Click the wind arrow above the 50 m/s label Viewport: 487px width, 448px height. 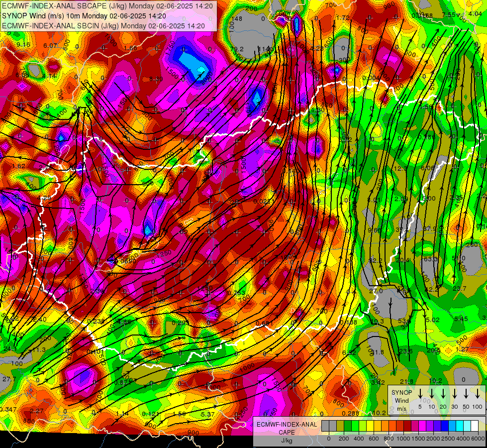(466, 394)
